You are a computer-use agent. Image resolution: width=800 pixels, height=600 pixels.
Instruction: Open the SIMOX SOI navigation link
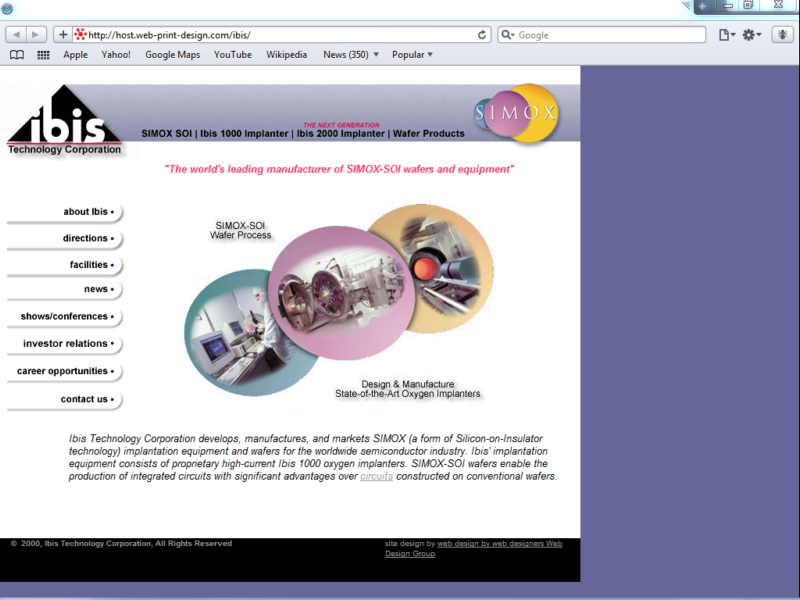click(x=166, y=134)
